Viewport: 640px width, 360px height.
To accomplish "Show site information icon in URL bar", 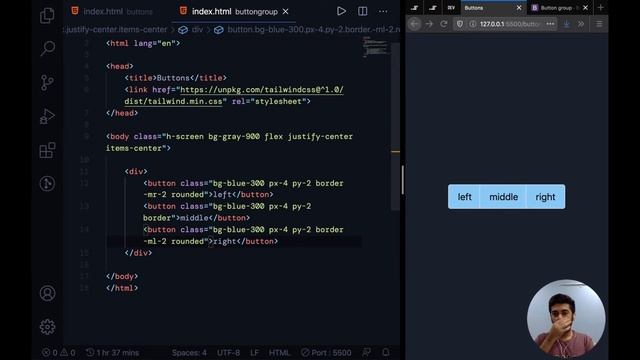I will tap(473, 24).
